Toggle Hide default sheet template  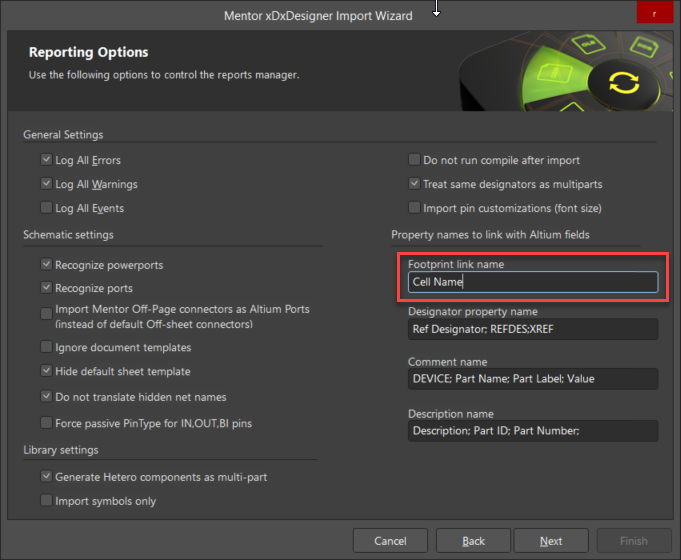point(46,371)
